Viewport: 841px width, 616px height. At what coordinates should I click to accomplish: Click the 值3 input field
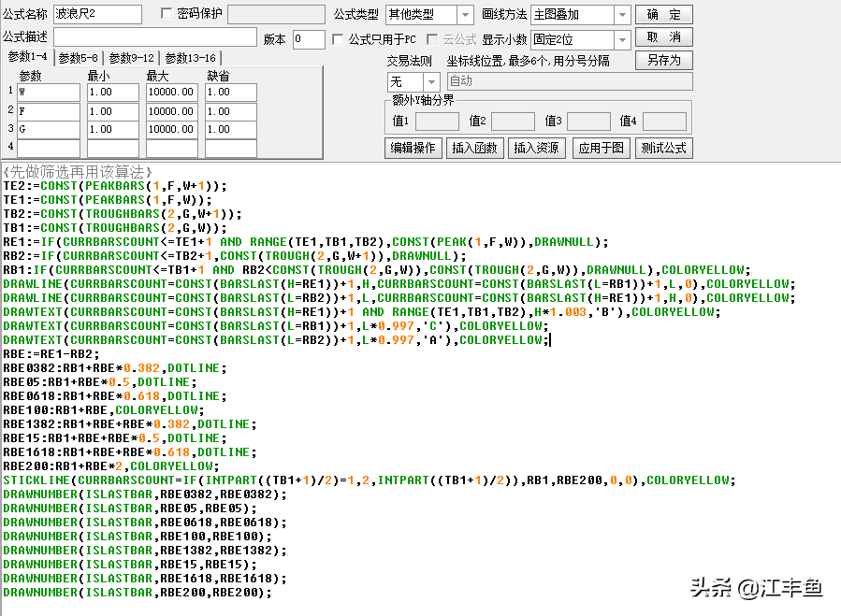pyautogui.click(x=589, y=122)
